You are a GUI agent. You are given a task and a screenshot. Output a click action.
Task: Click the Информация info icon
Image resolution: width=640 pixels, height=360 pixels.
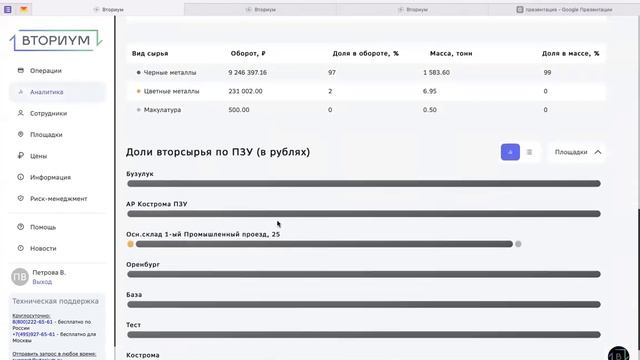pos(20,177)
